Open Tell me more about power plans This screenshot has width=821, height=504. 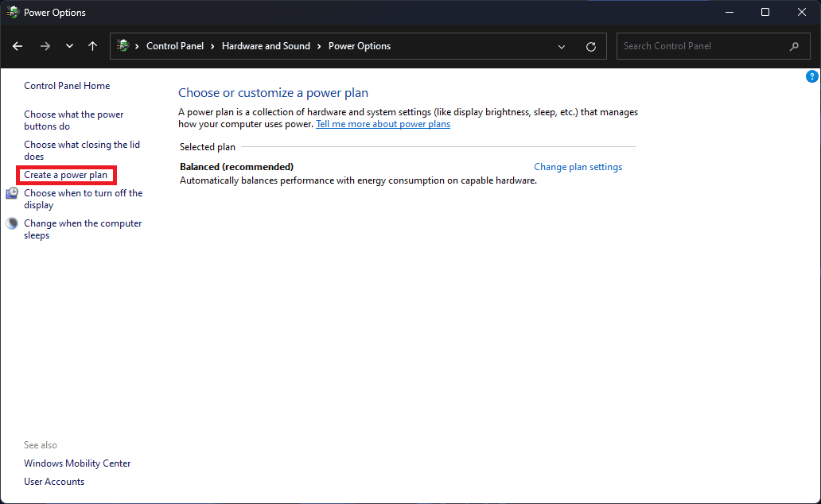tap(383, 124)
